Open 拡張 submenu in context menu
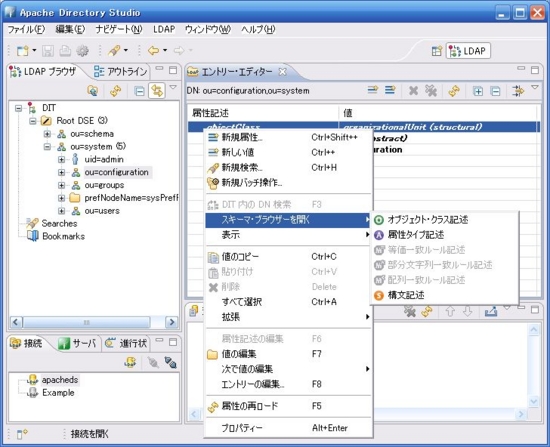Image resolution: width=550 pixels, height=447 pixels. click(288, 317)
